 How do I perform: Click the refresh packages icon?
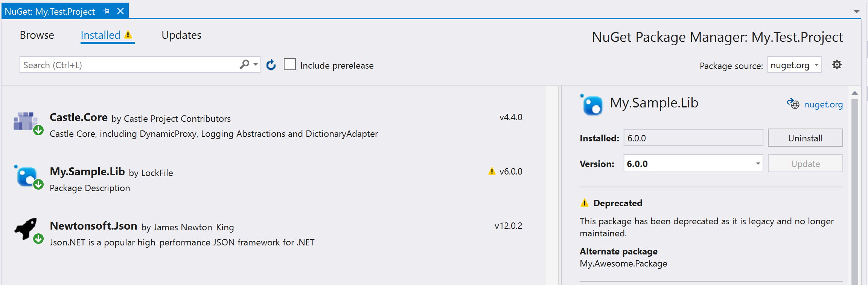point(271,65)
